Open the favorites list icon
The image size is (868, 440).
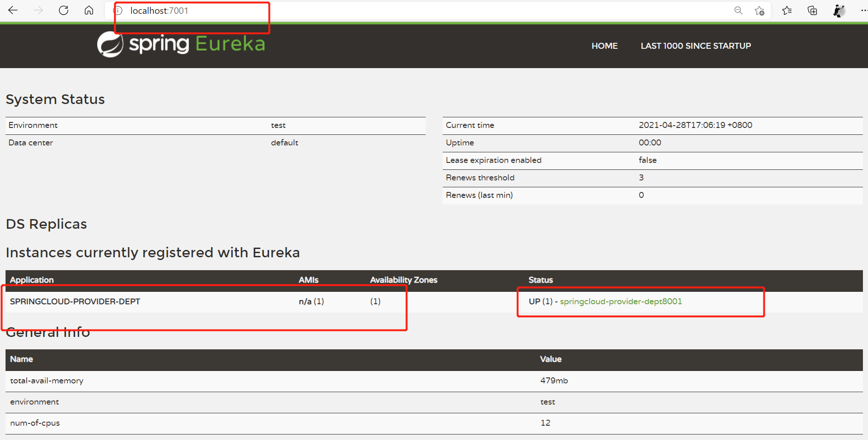click(787, 11)
